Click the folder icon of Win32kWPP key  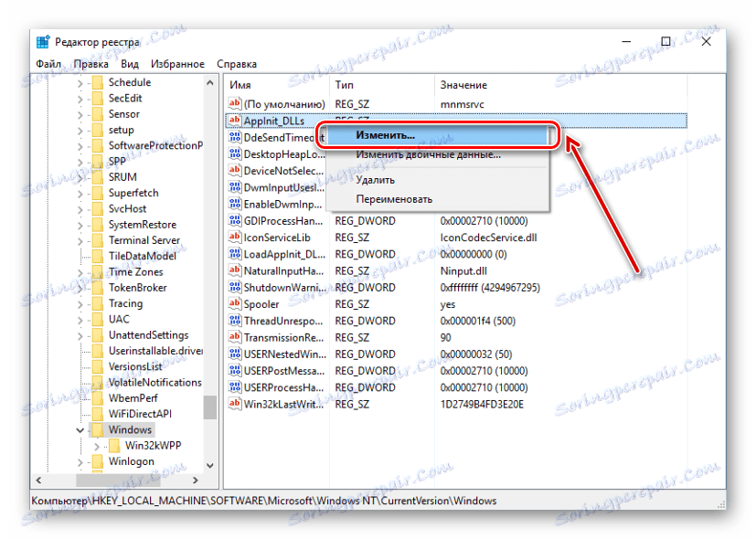(114, 446)
